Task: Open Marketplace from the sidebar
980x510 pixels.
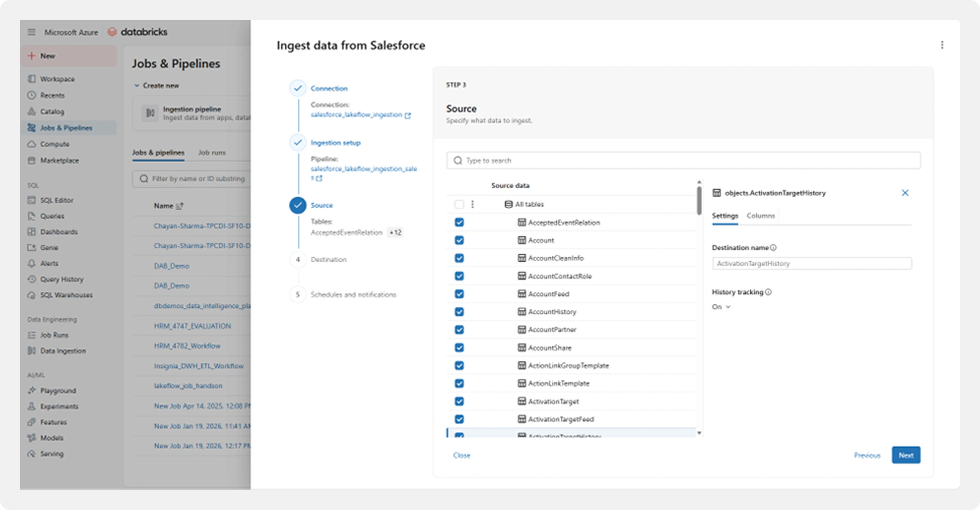Action: coord(60,160)
